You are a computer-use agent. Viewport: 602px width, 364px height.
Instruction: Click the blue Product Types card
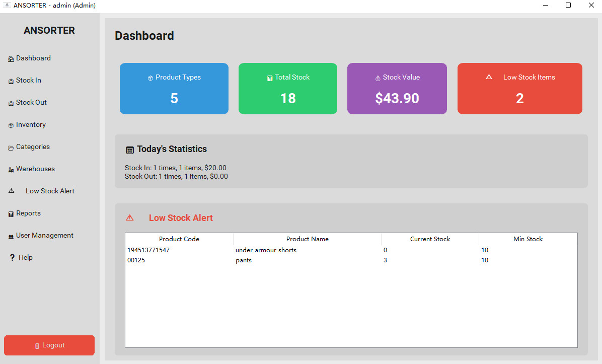[174, 89]
